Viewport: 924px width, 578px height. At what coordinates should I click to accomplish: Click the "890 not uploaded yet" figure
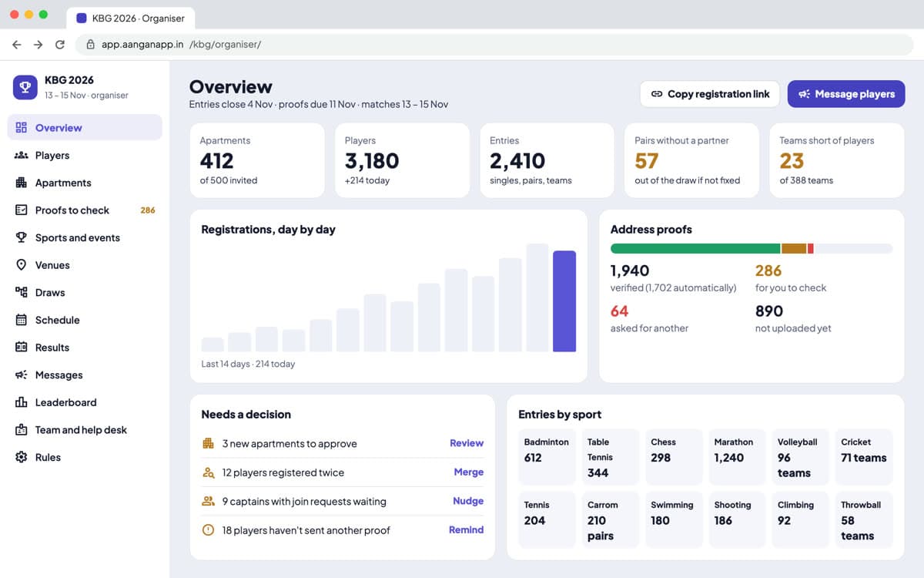(793, 319)
